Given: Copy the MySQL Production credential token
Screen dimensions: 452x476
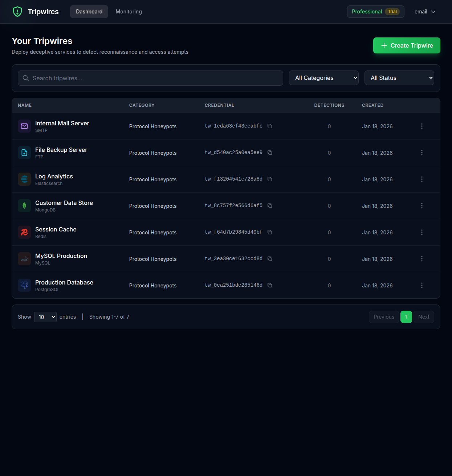Looking at the screenshot, I should [270, 258].
